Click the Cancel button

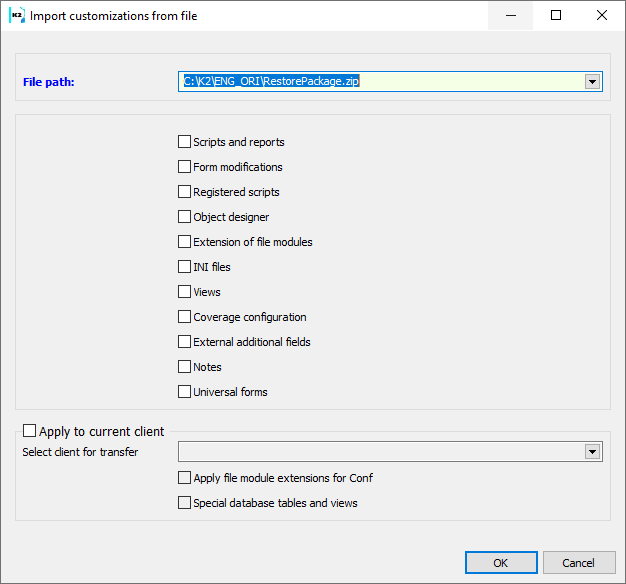click(x=579, y=563)
